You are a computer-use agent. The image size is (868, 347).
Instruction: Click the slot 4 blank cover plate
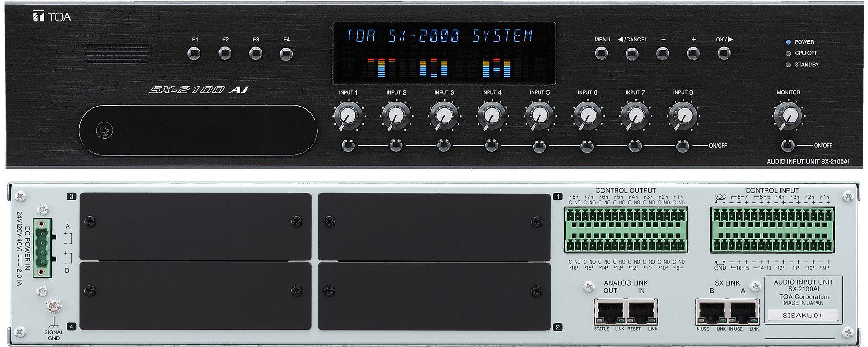[x=195, y=296]
